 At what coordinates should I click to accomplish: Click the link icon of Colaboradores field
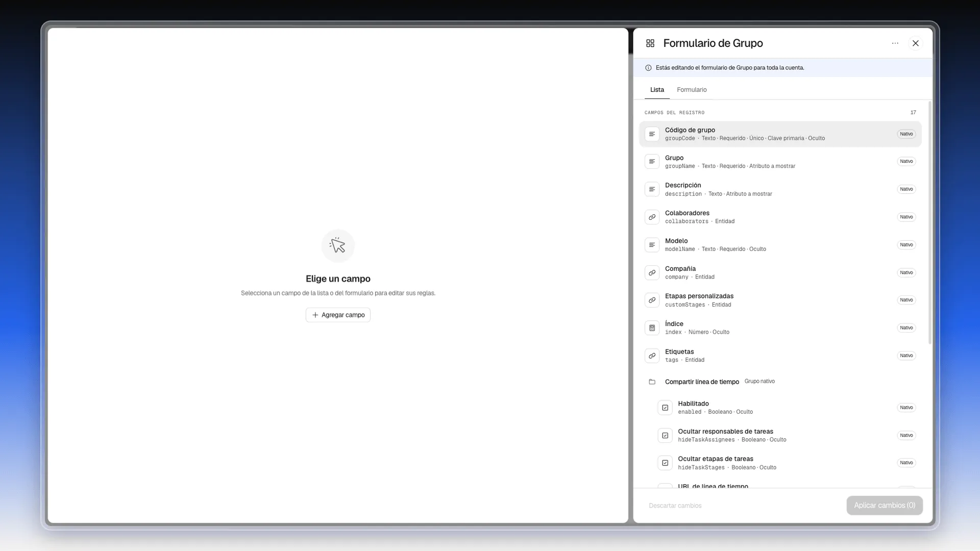[652, 217]
